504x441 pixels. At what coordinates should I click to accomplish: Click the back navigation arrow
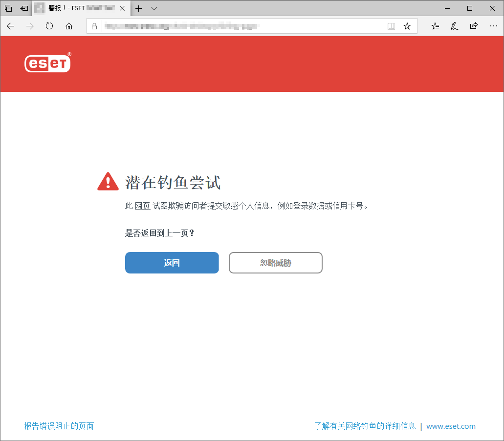point(10,26)
